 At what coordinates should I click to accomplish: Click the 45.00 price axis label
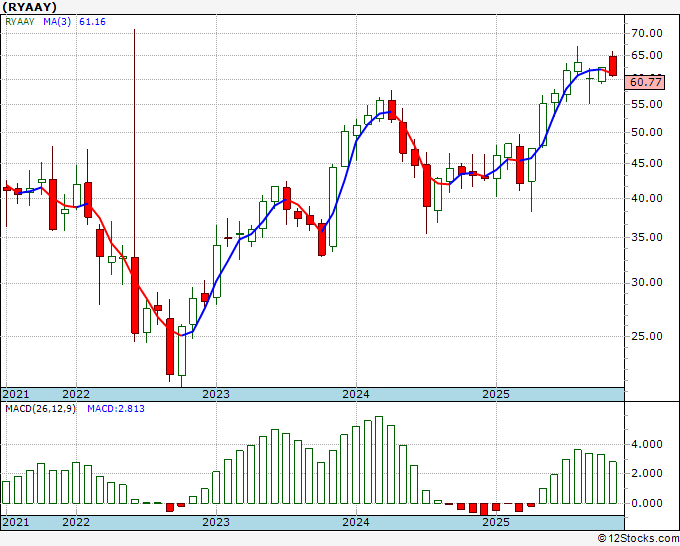pos(647,163)
